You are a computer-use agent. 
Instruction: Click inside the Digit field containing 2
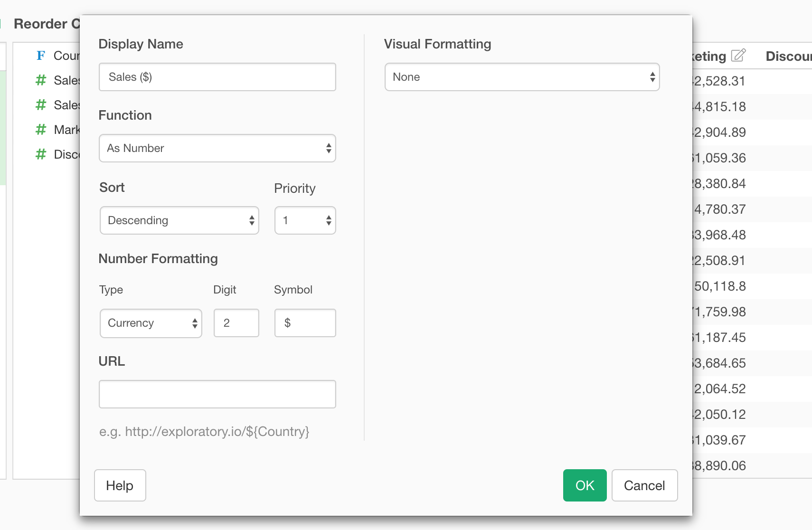[236, 323]
